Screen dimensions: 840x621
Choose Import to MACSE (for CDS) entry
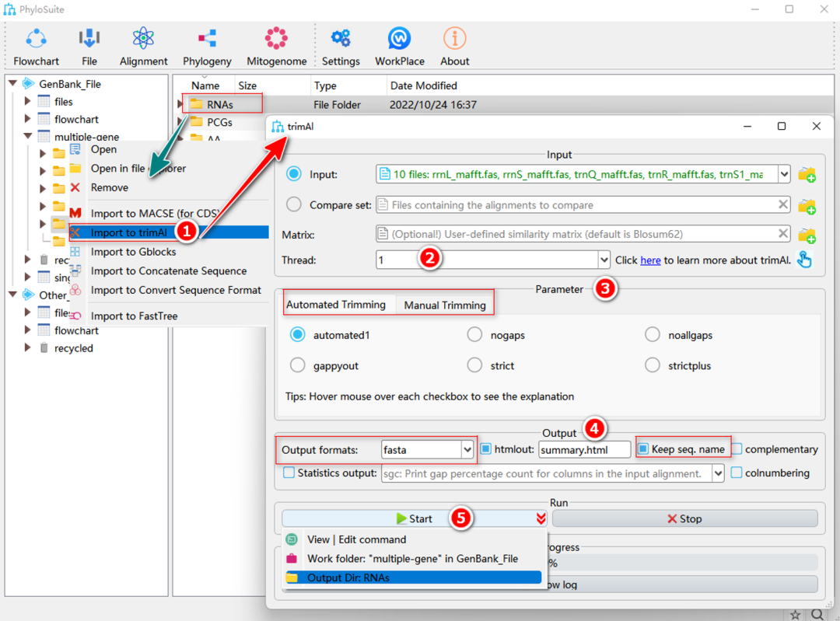(169, 213)
